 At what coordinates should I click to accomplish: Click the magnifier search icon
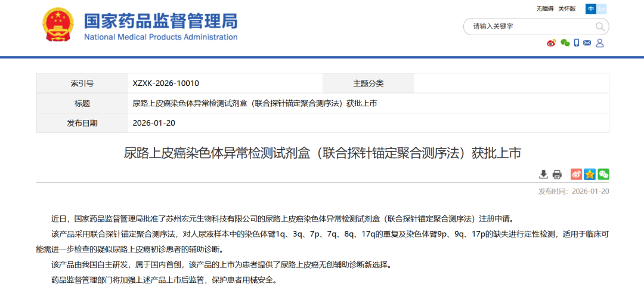pyautogui.click(x=600, y=26)
